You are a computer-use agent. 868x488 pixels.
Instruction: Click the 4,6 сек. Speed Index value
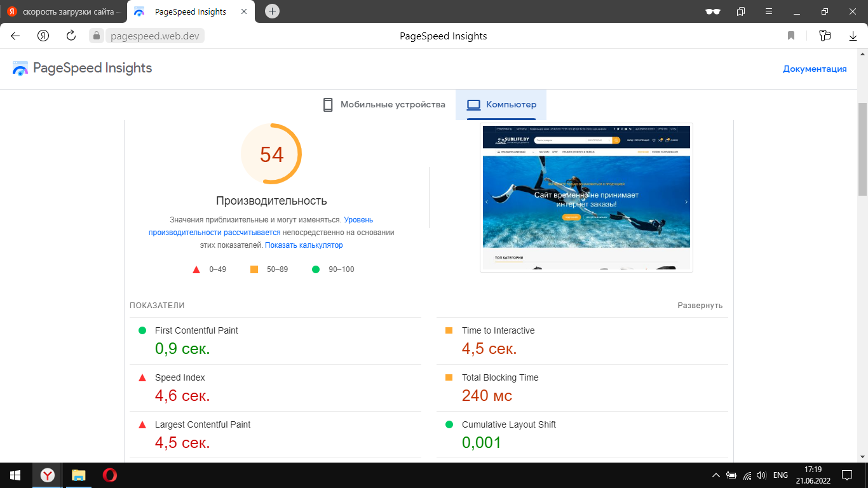182,396
